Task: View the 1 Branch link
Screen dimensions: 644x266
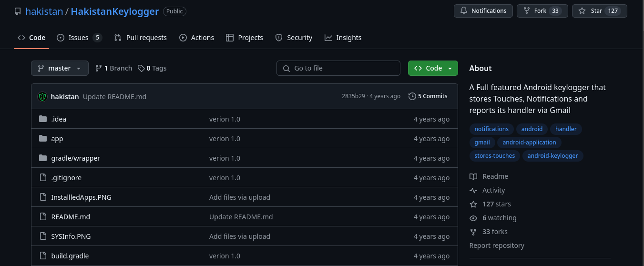Action: [113, 68]
